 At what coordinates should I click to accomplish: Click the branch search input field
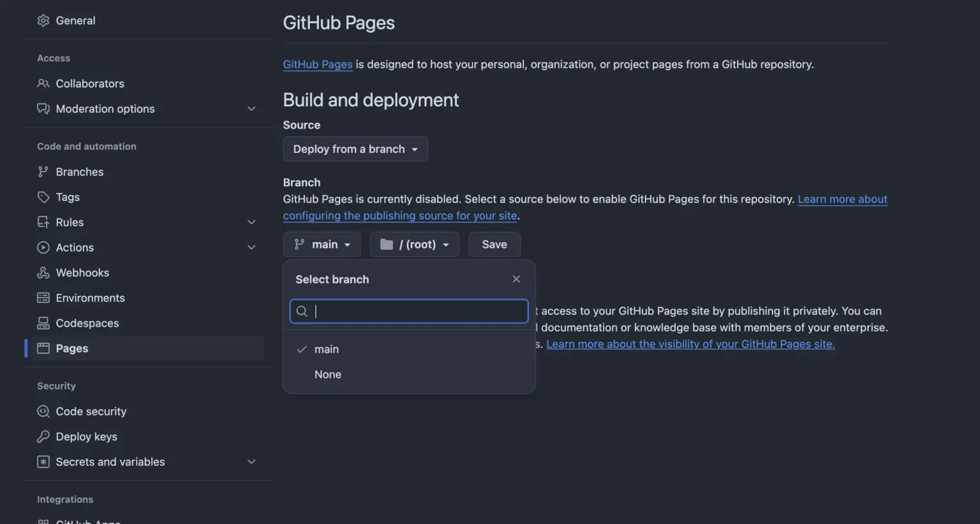click(408, 311)
